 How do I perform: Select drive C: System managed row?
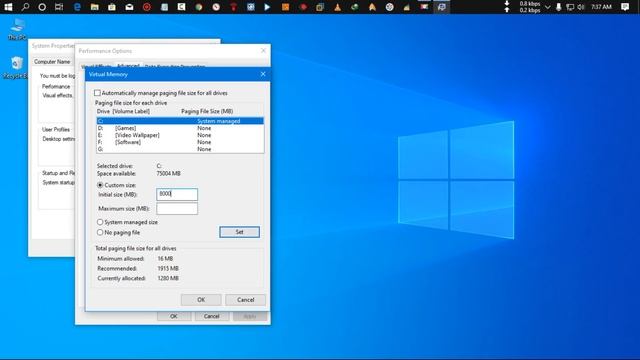click(180, 121)
